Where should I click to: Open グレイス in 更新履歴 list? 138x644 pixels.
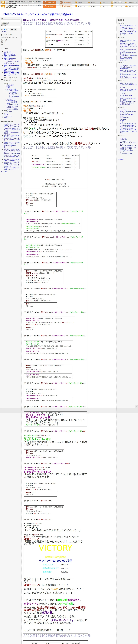coord(123,152)
